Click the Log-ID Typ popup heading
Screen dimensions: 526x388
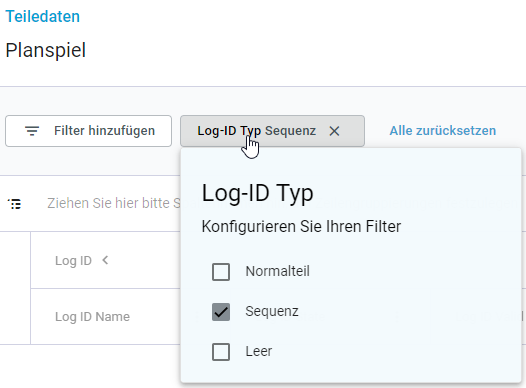coord(257,193)
